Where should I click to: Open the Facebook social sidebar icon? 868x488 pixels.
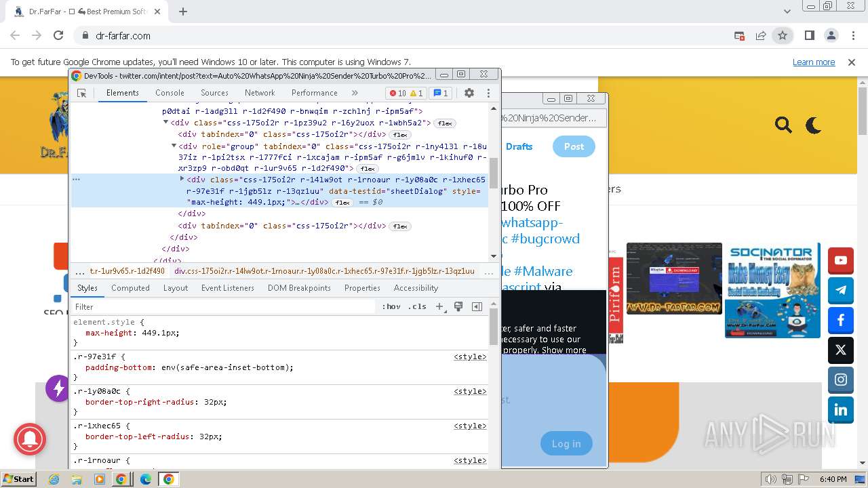pyautogui.click(x=841, y=320)
